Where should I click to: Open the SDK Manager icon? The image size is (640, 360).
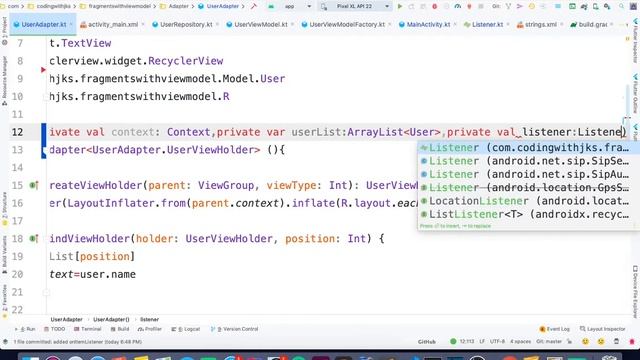607,7
